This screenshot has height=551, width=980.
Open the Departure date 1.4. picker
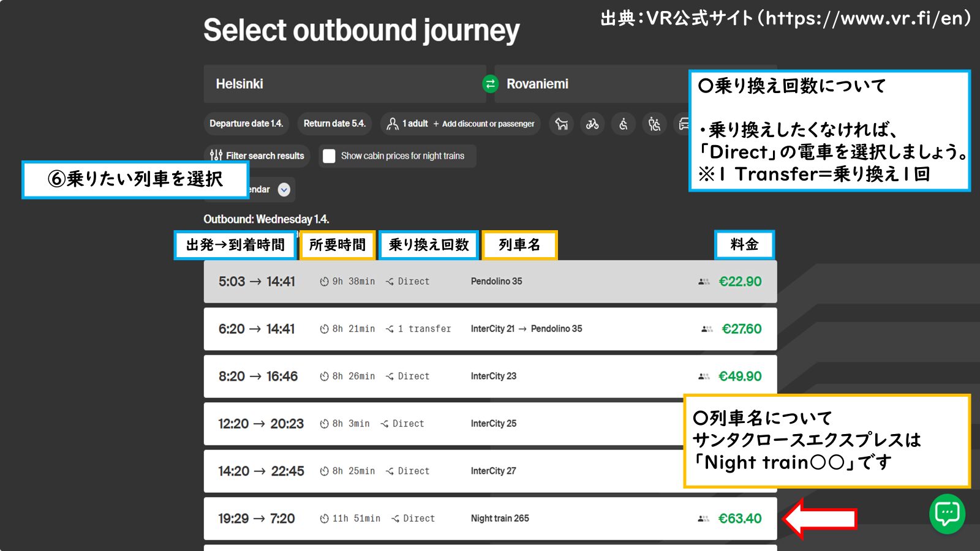[246, 124]
